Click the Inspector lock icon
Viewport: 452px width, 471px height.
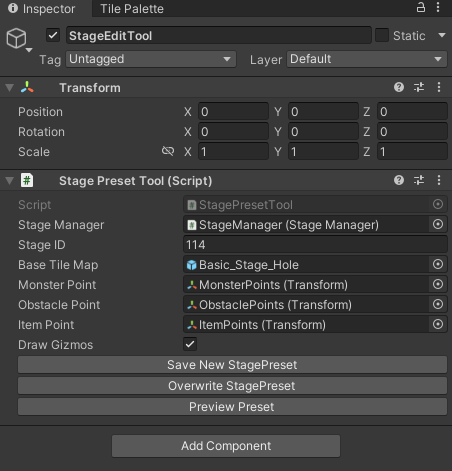[421, 7]
